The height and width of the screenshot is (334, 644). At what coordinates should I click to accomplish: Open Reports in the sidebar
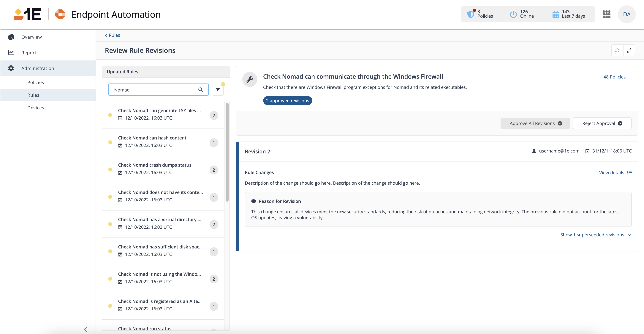[x=30, y=53]
